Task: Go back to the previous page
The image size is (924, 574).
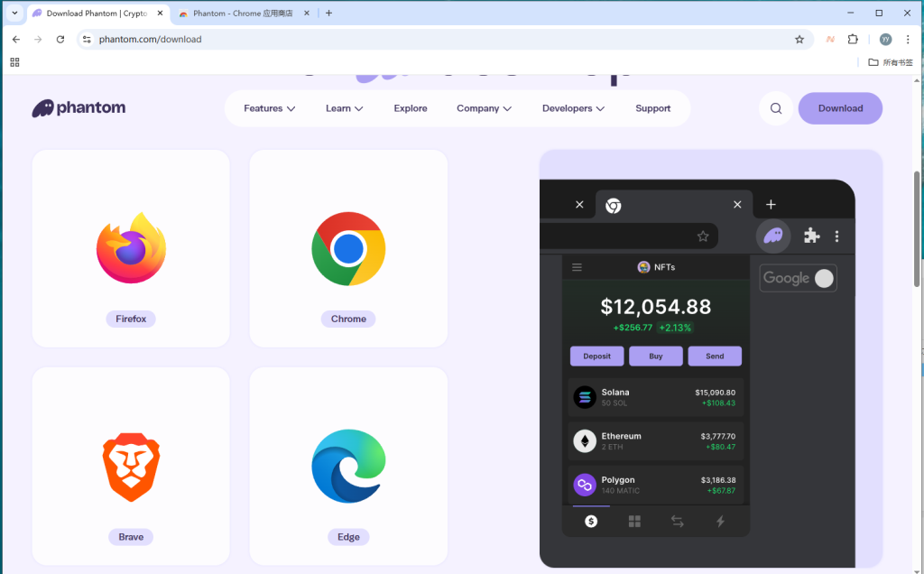Action: coord(16,40)
